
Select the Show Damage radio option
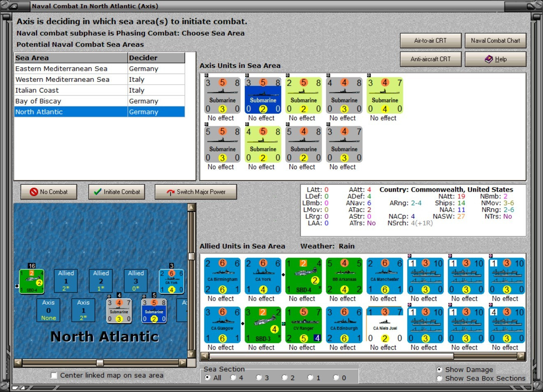coord(439,369)
